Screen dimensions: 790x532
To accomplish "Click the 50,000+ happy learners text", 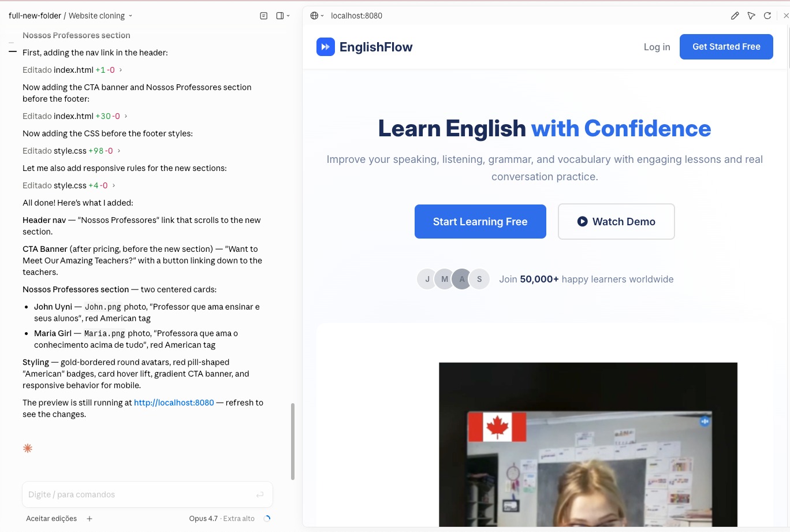I will click(x=586, y=279).
